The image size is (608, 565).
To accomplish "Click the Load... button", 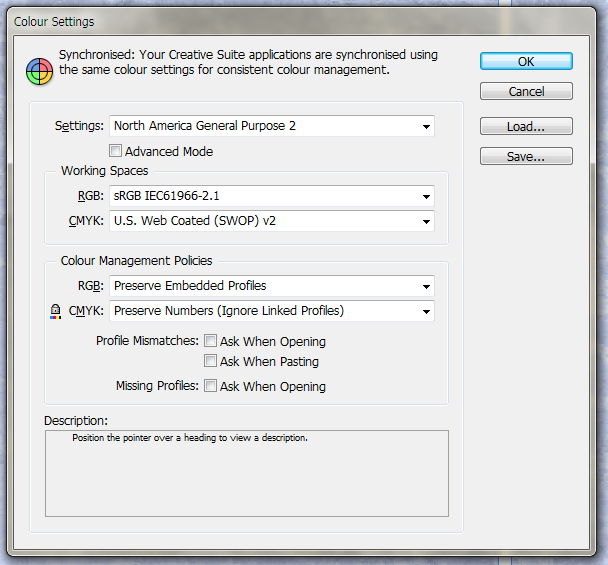I will pyautogui.click(x=526, y=126).
